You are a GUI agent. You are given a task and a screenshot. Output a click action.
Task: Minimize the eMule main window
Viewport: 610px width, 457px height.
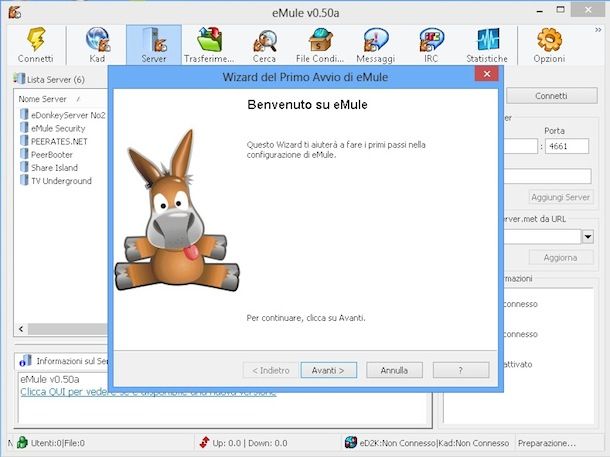click(540, 11)
